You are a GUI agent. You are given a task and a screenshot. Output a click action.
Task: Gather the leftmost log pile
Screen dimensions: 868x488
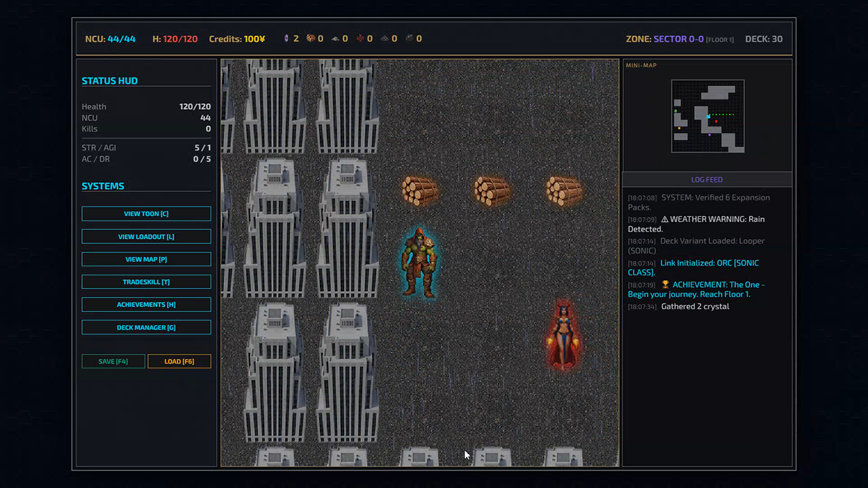point(419,191)
